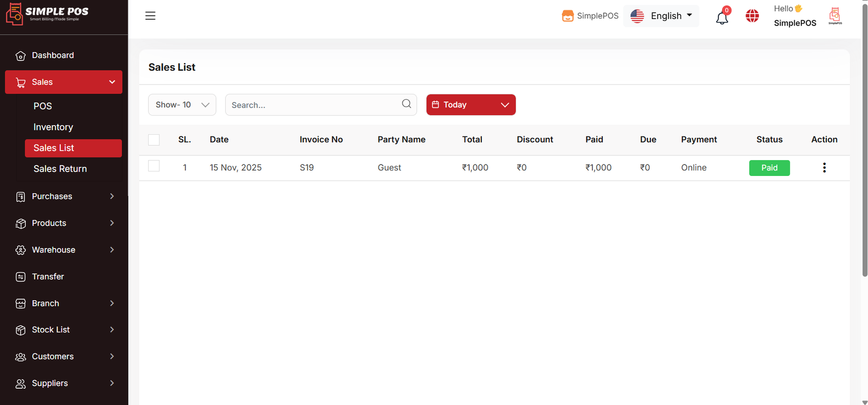Open the Show- 10 rows dropdown
Image resolution: width=868 pixels, height=405 pixels.
(x=182, y=105)
